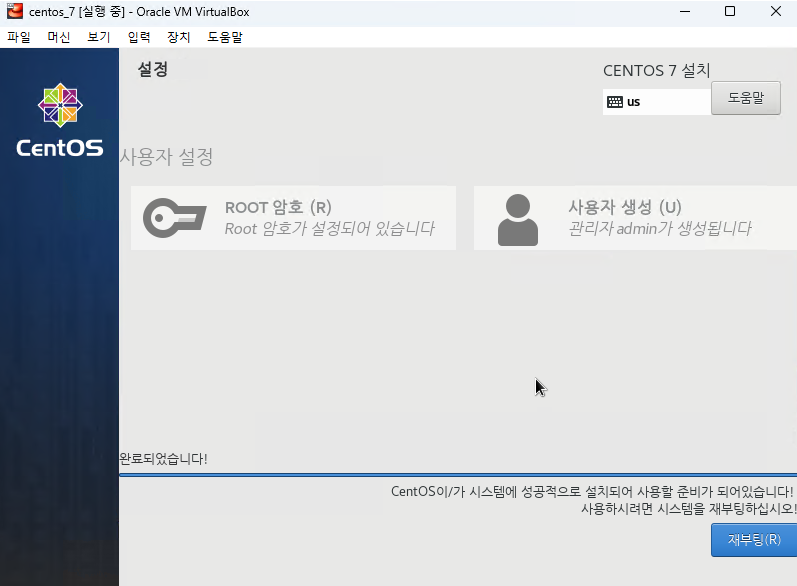
Task: Click the 사용자 설정 heading
Action: (166, 157)
